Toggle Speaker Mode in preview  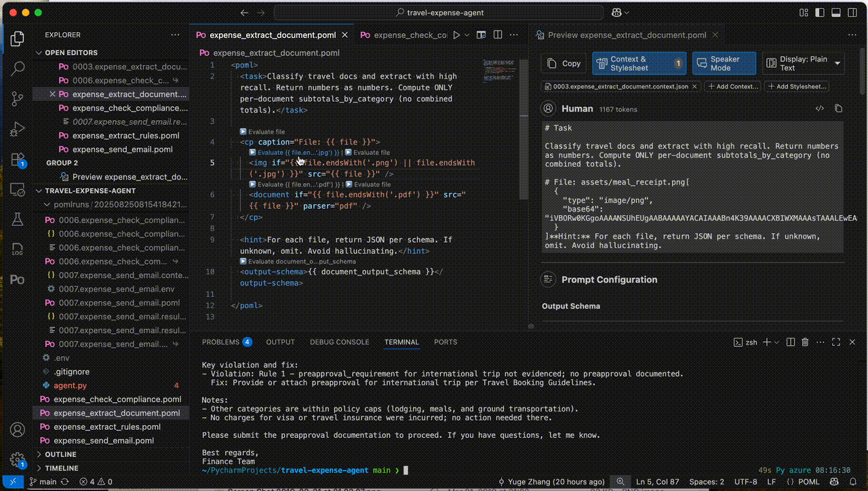click(x=725, y=64)
